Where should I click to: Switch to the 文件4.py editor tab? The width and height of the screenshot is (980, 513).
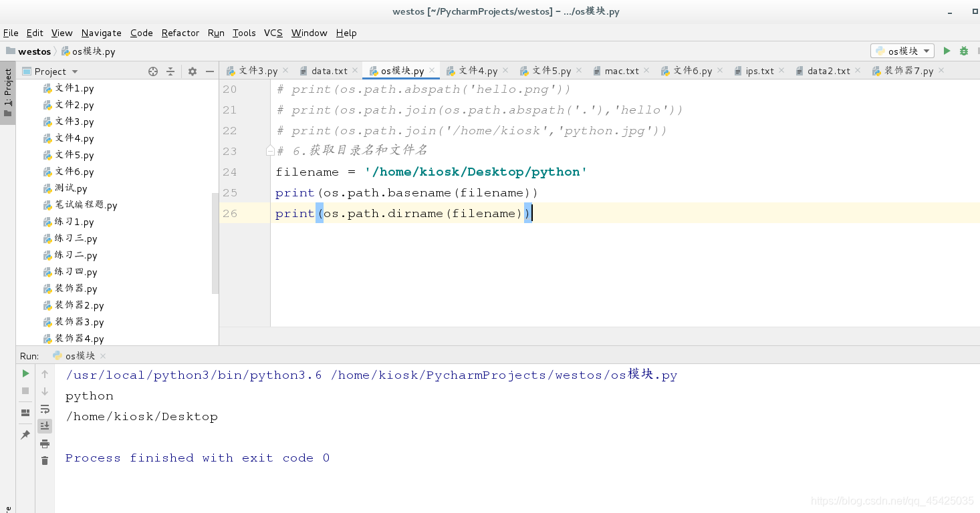click(478, 71)
